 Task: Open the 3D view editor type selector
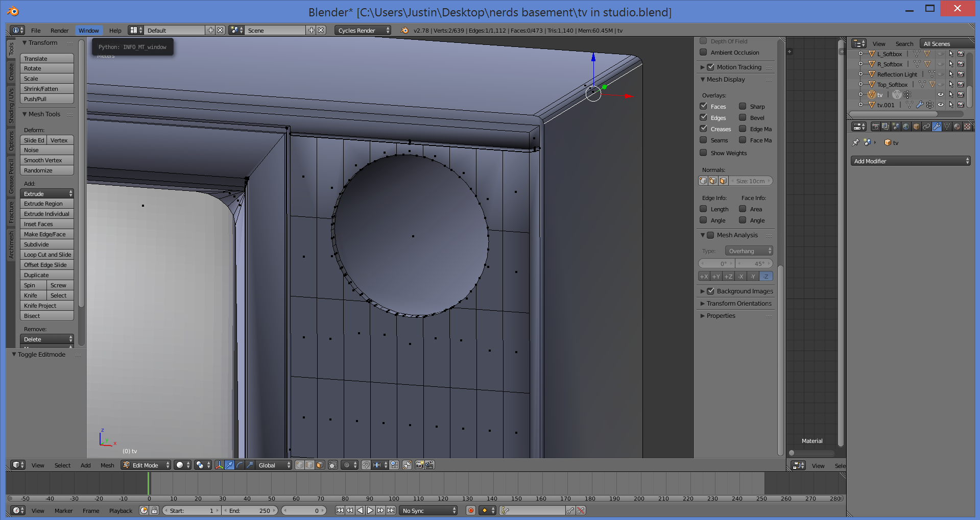(18, 465)
